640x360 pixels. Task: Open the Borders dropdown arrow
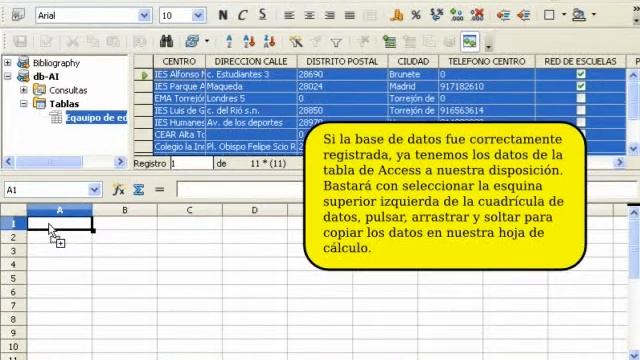[564, 15]
